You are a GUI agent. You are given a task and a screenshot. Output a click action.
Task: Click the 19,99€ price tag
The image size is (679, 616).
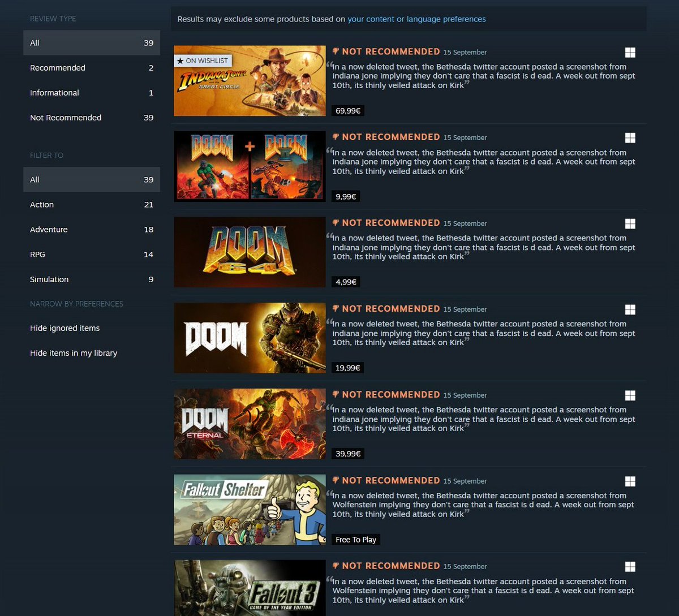[x=348, y=368]
